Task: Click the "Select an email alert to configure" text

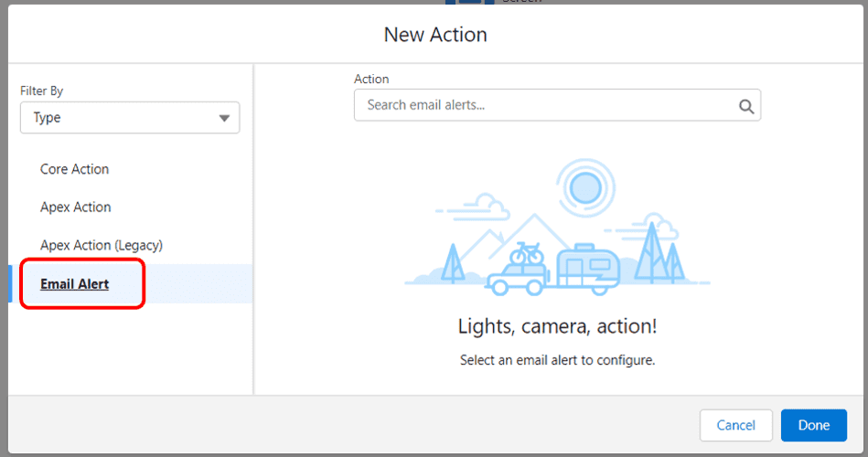Action: point(557,360)
